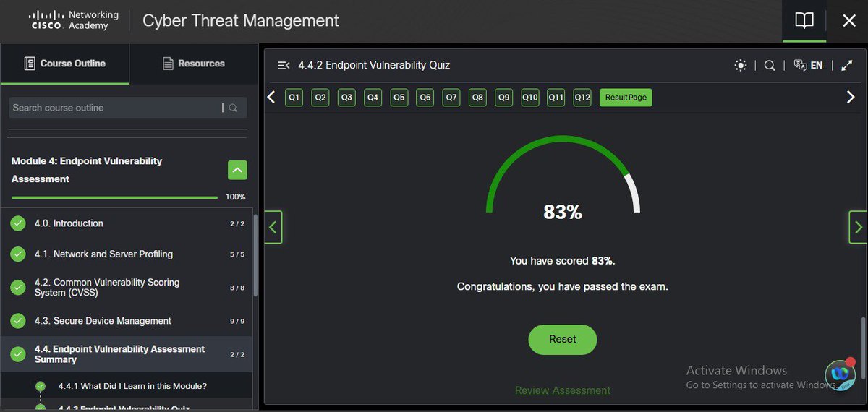Screen dimensions: 868x412
Task: Select the Result Page tab
Action: click(626, 98)
